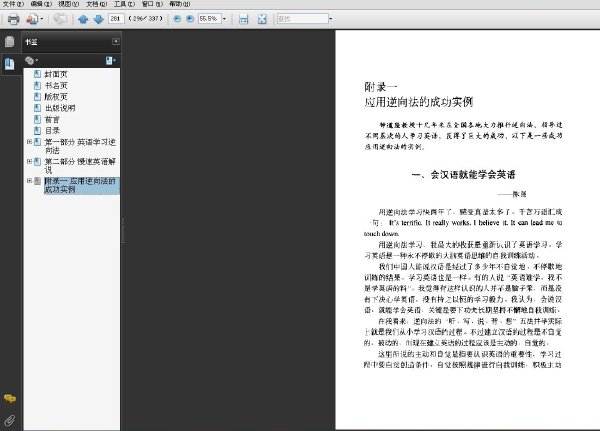Click the 书名页 bookmark page icon
Viewport: 600px width, 431px height.
point(37,85)
